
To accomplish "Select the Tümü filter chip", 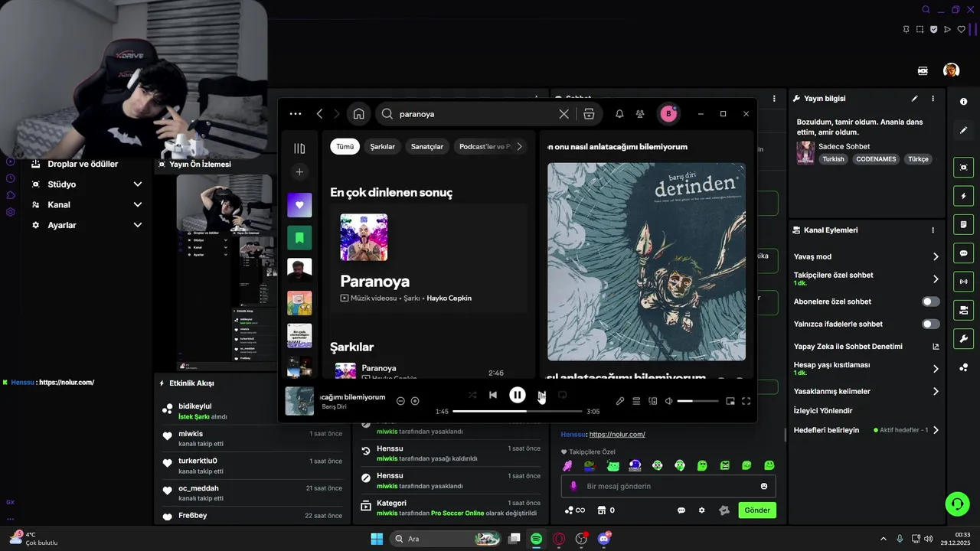I will (x=345, y=146).
